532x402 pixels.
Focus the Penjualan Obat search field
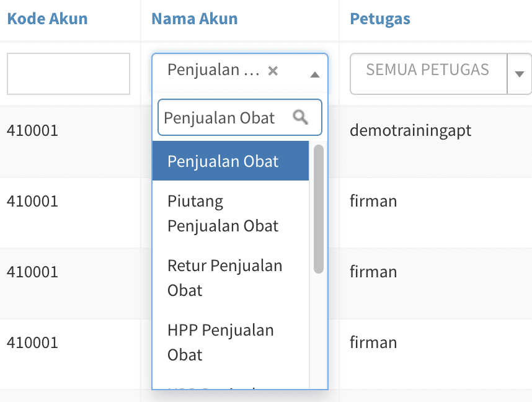pos(240,117)
